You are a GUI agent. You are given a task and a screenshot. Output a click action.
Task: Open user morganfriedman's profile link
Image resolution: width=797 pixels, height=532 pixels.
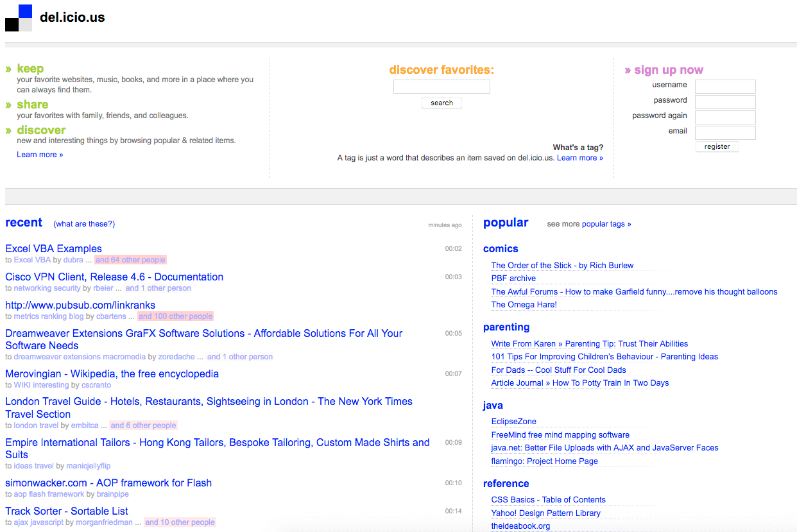click(105, 522)
